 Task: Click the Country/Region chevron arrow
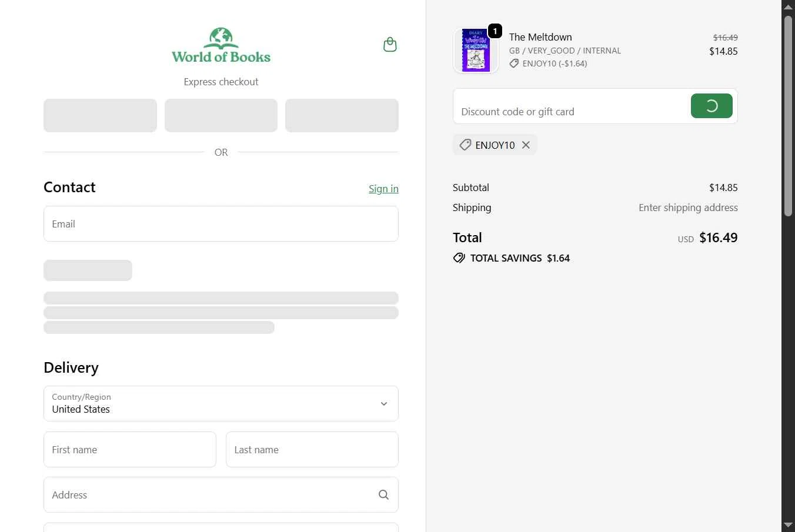click(x=383, y=404)
